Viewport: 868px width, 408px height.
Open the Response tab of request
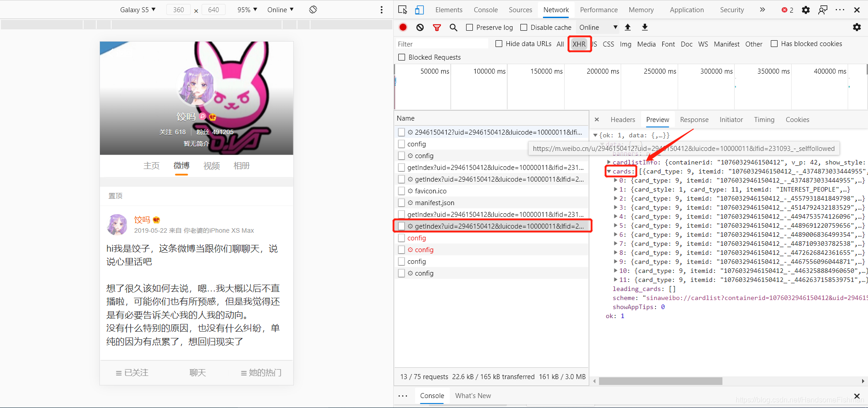pos(694,120)
